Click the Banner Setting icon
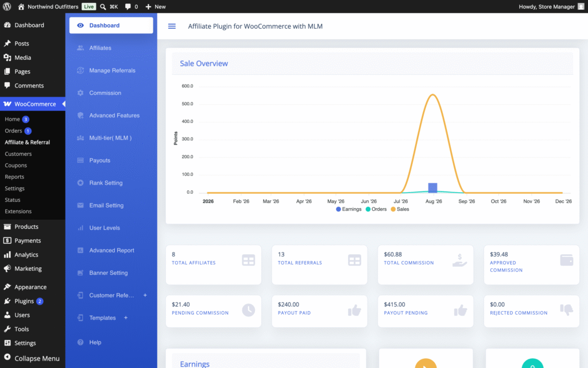The image size is (588, 368). tap(80, 273)
